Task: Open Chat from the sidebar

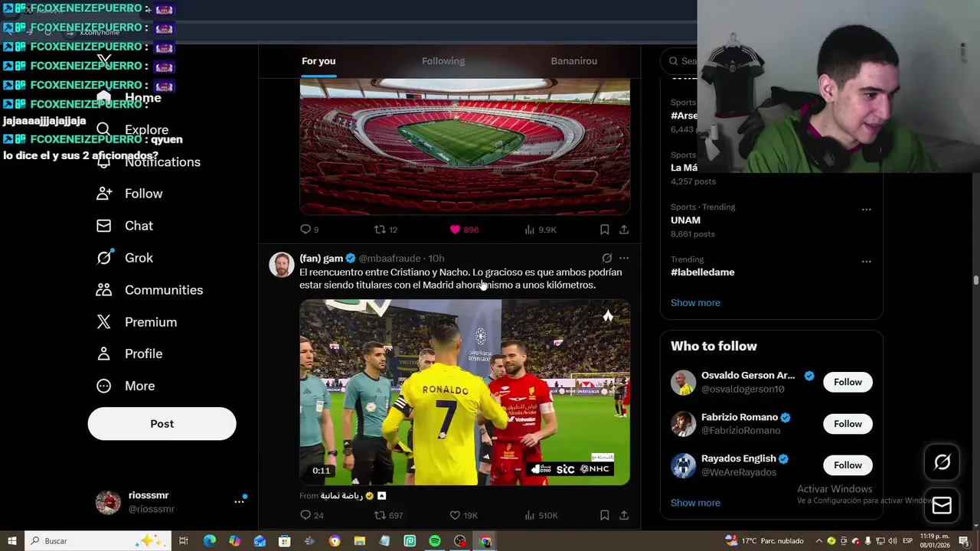Action: click(125, 226)
